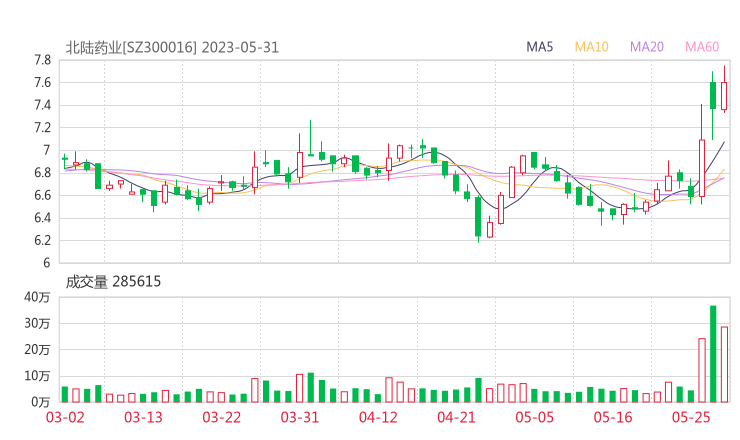
Task: Click the MA10 legend label
Action: [x=591, y=47]
